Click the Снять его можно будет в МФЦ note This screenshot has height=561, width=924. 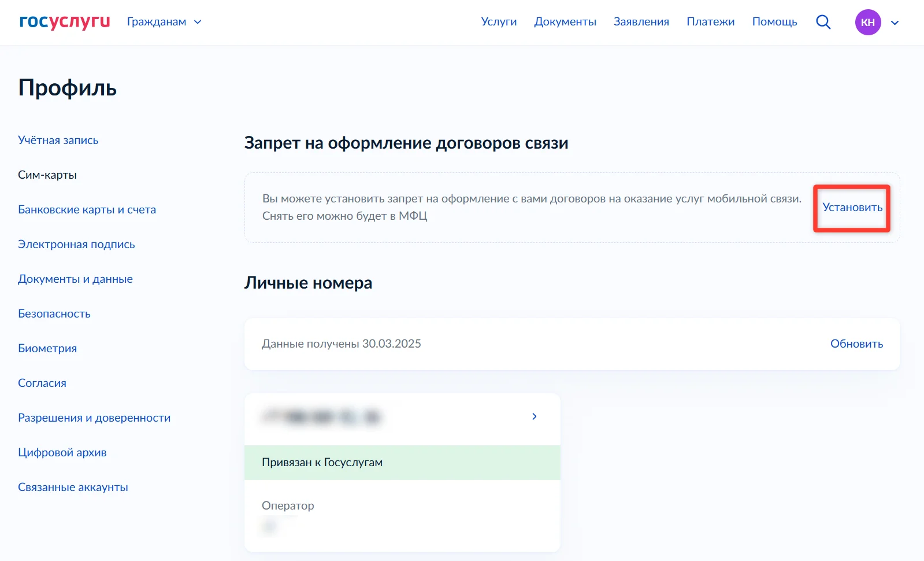click(344, 216)
